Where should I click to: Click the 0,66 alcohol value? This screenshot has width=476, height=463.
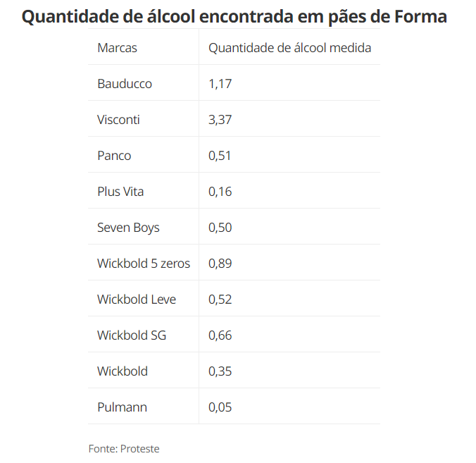click(x=220, y=335)
